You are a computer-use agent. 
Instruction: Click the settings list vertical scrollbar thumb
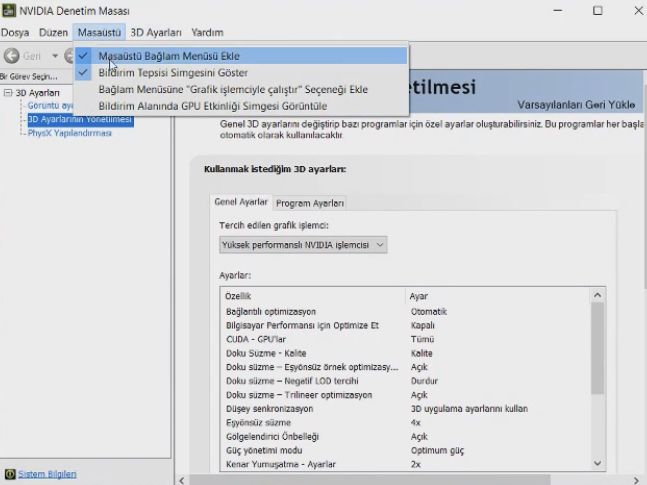pyautogui.click(x=597, y=348)
